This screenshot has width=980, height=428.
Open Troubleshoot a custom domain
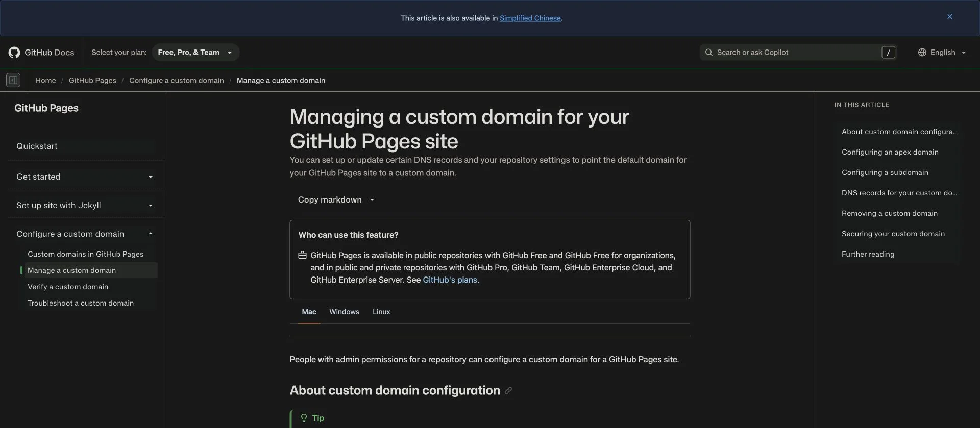pyautogui.click(x=81, y=303)
